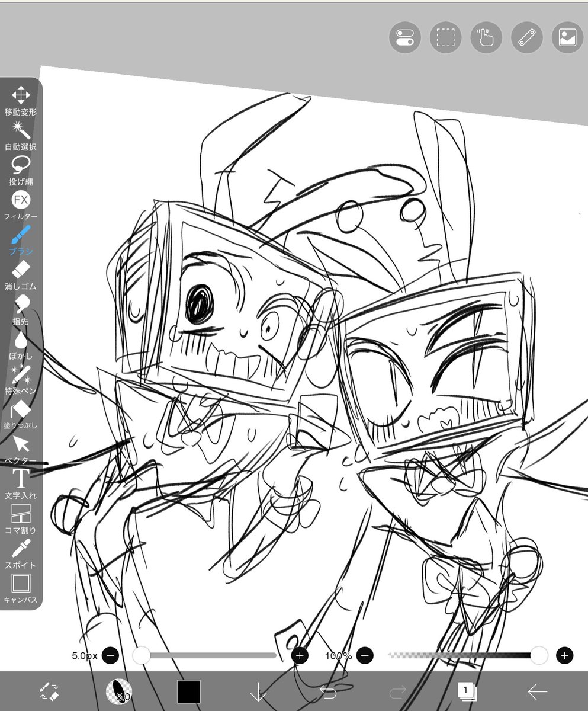Swap brush and eraser icon
Viewport: 588px width, 711px height.
point(49,691)
